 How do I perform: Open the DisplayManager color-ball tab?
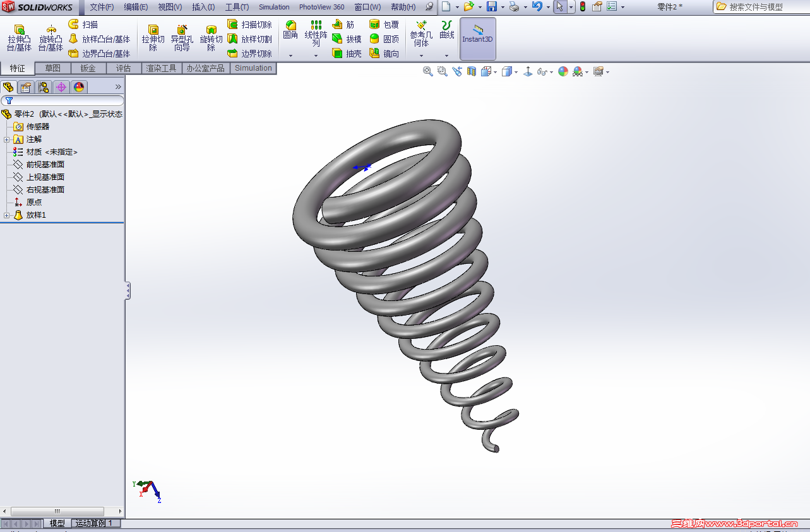79,87
